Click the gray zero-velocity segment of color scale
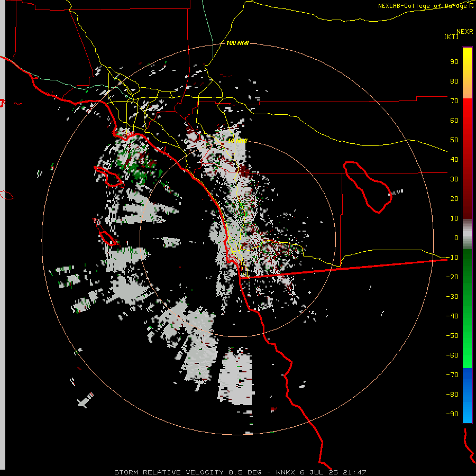476x476 pixels. click(x=467, y=234)
